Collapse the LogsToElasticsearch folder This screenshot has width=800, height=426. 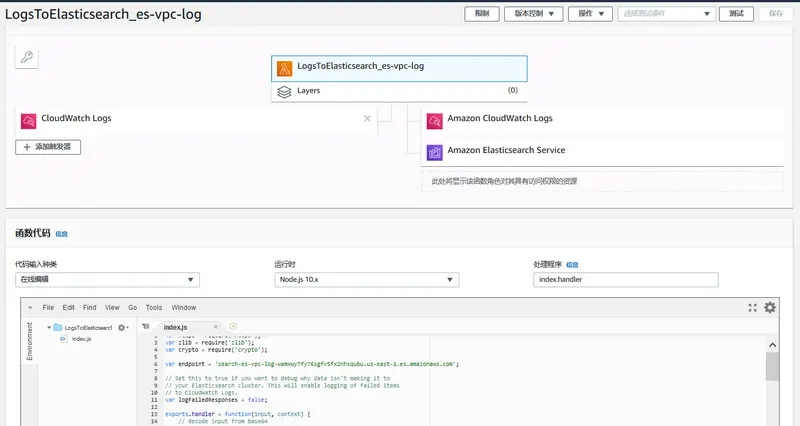coord(49,328)
